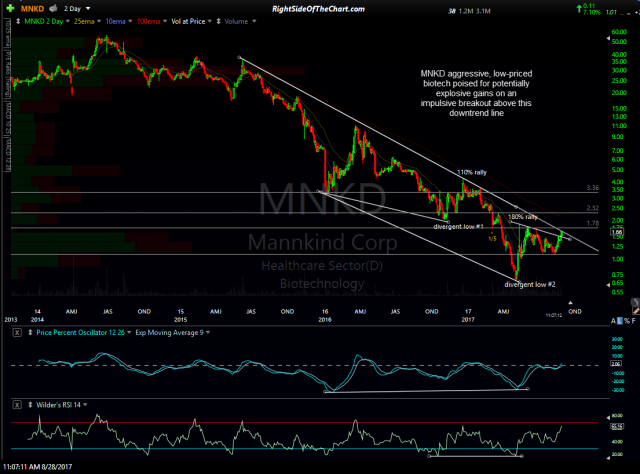Viewport: 640px width, 474px height.
Task: Click the 1.2M volume figure at top
Action: pos(465,11)
